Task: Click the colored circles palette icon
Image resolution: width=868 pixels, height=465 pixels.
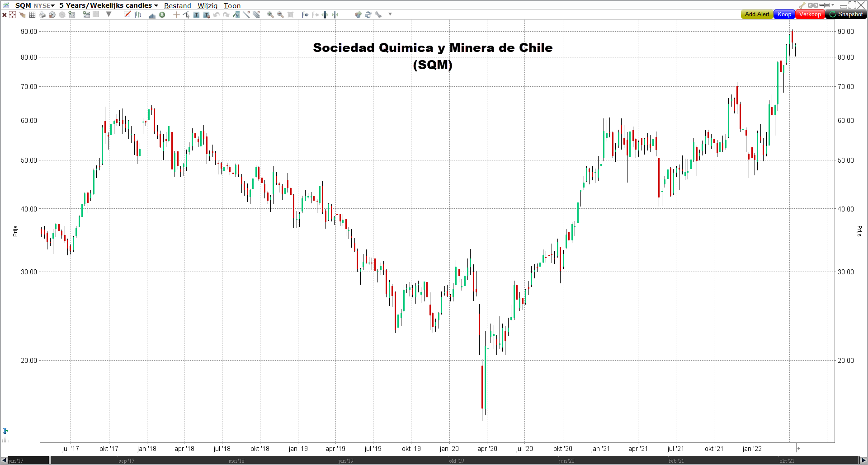Action: coord(358,14)
